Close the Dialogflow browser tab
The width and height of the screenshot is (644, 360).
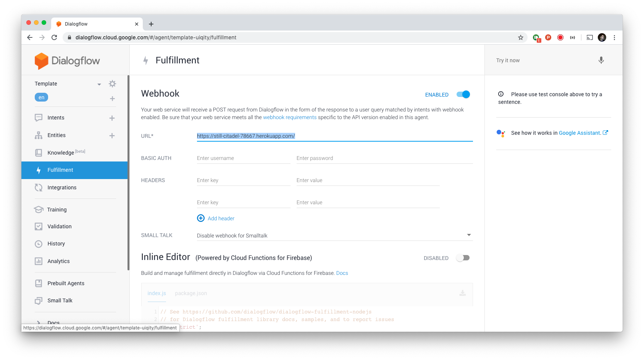(137, 24)
